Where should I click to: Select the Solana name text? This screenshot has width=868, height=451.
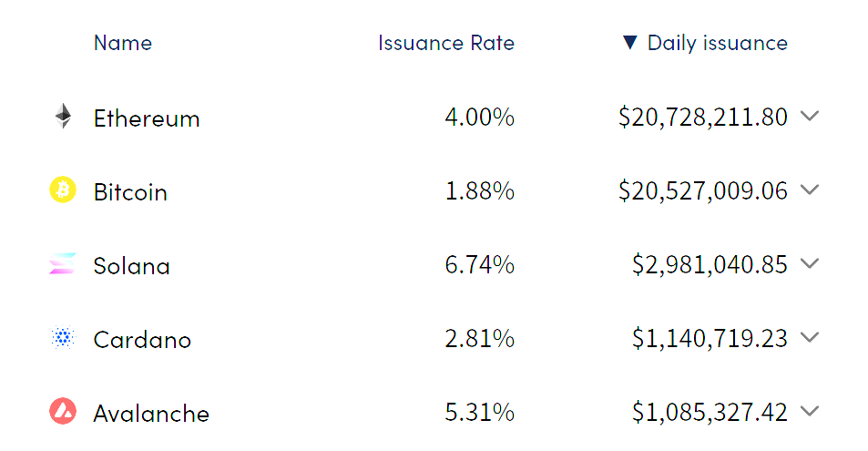(131, 266)
